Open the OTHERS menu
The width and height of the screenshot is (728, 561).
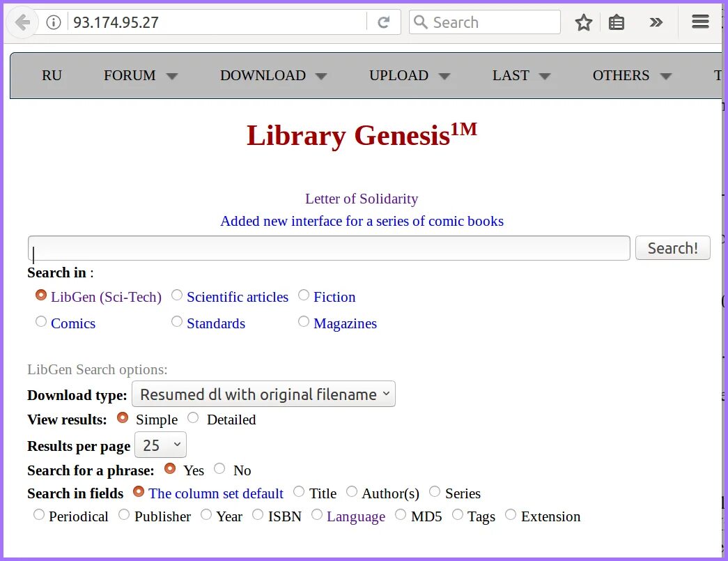621,75
